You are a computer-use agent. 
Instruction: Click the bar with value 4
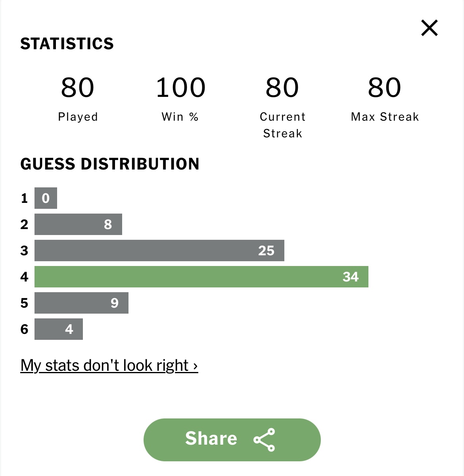click(x=59, y=329)
